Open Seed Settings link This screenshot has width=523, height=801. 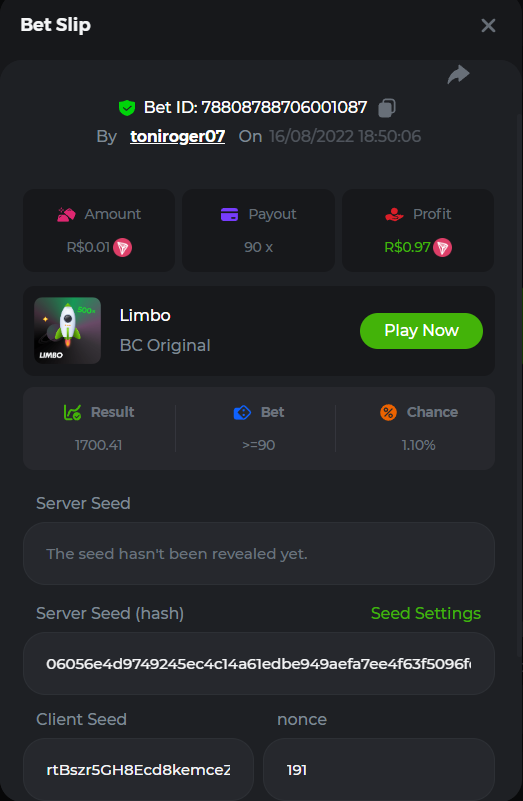pyautogui.click(x=426, y=613)
